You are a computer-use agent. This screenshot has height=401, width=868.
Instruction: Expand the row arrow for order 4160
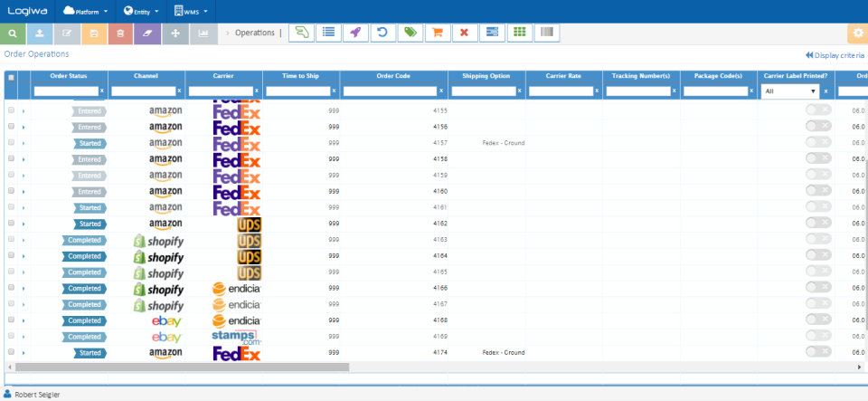coord(24,192)
